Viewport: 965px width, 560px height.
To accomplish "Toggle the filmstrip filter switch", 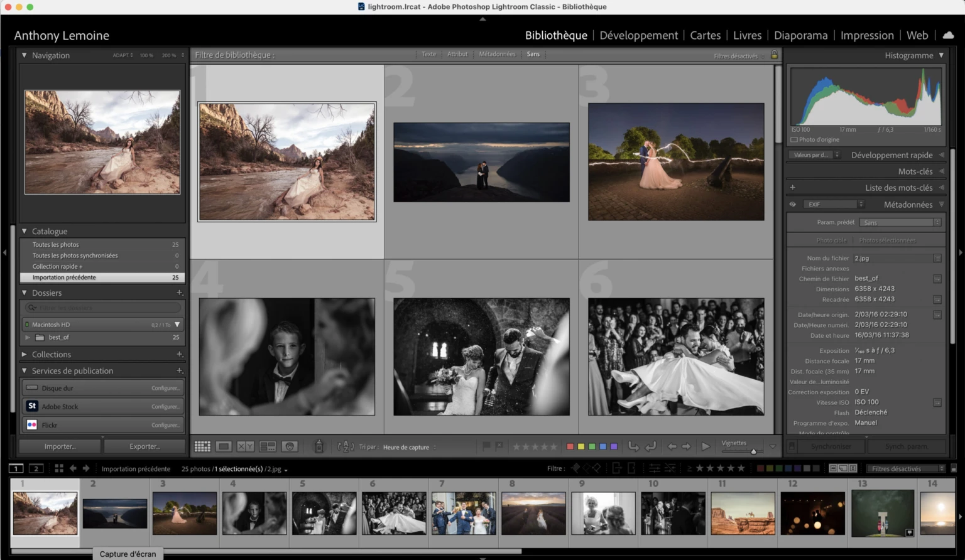I will (954, 468).
